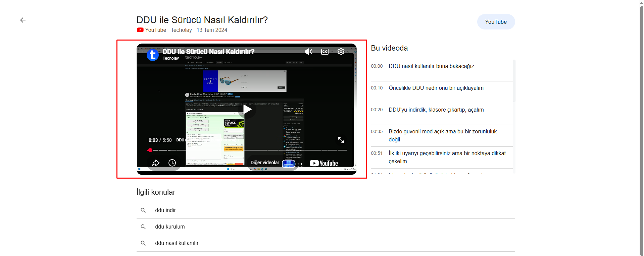
Task: Jump to 00:51 İlk iki uyarıyı chapter
Action: pyautogui.click(x=442, y=157)
